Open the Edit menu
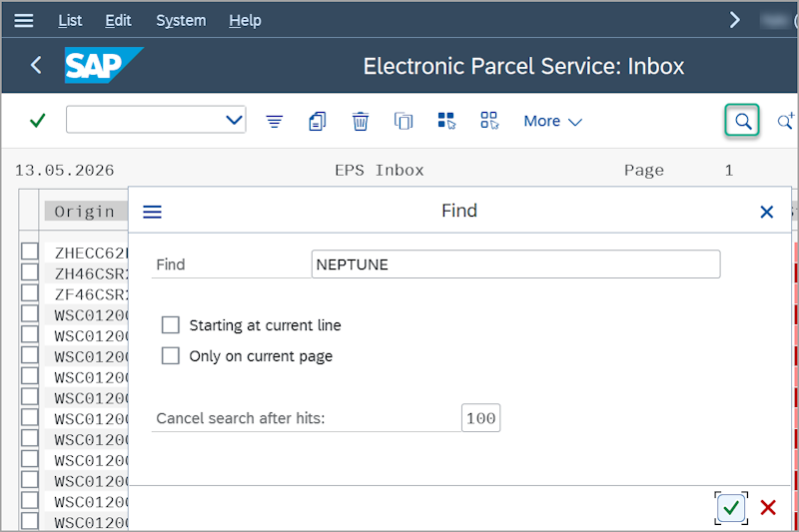The image size is (799, 532). tap(118, 20)
